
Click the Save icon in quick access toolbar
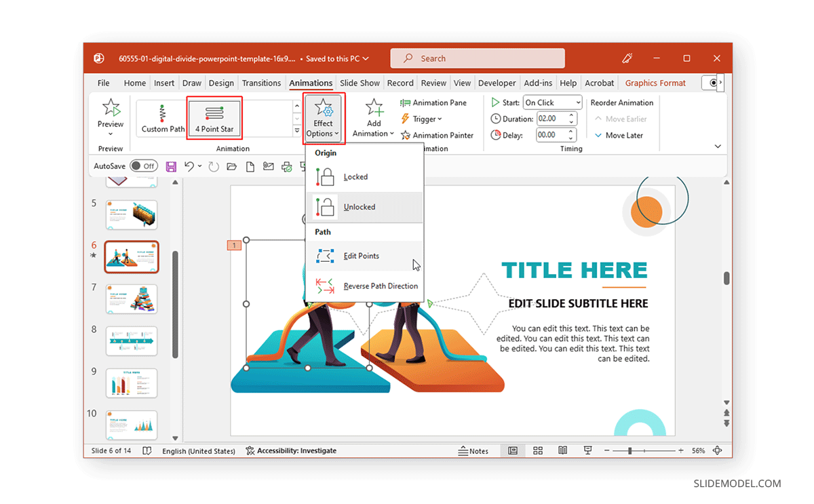[x=171, y=166]
